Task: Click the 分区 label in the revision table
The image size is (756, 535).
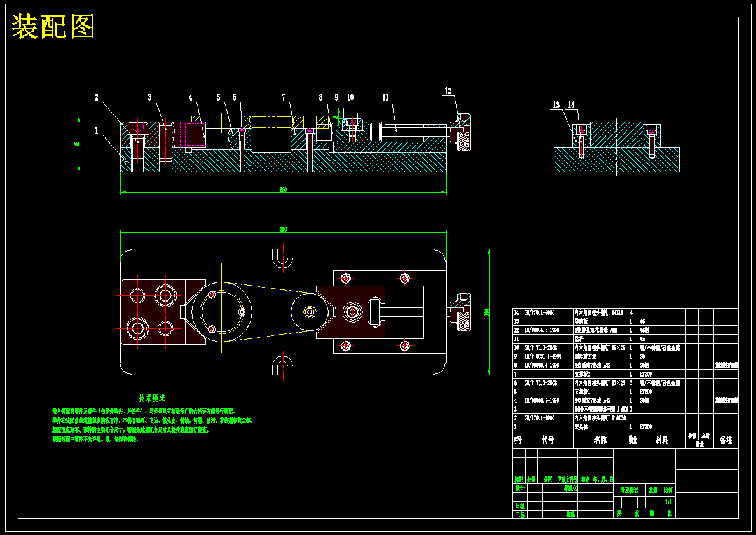Action: tap(547, 480)
